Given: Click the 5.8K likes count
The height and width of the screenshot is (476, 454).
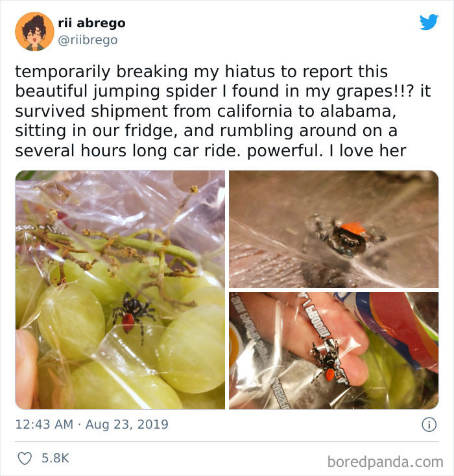Looking at the screenshot, I should (x=55, y=458).
